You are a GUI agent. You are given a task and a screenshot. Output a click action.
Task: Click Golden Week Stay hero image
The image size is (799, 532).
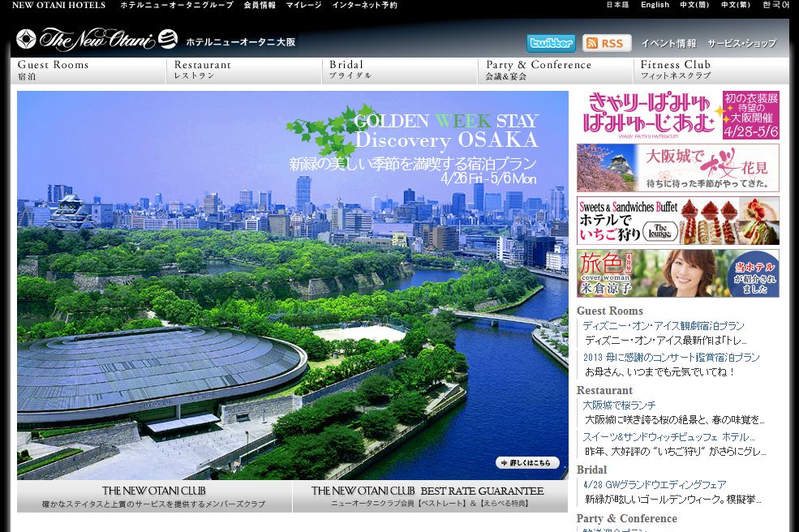[293, 285]
